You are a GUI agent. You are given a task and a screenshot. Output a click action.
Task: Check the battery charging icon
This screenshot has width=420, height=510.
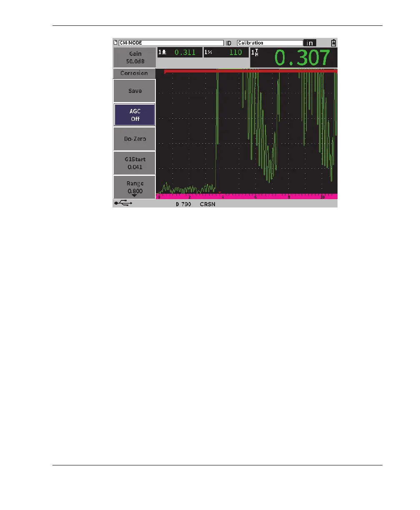(333, 42)
